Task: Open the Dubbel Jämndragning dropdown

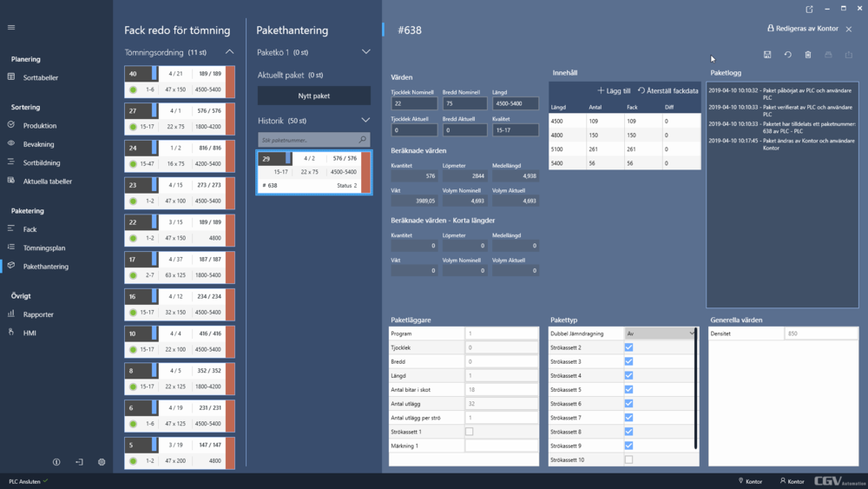Action: 661,333
